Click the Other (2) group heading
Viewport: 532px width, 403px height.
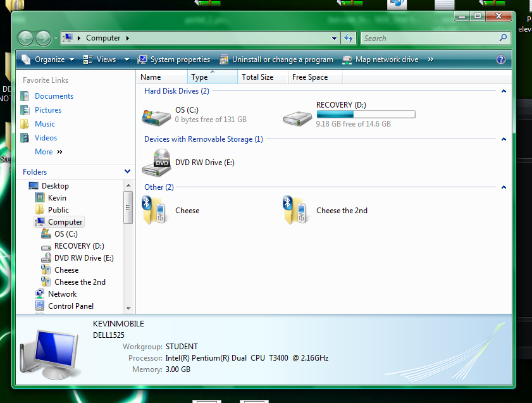(159, 187)
